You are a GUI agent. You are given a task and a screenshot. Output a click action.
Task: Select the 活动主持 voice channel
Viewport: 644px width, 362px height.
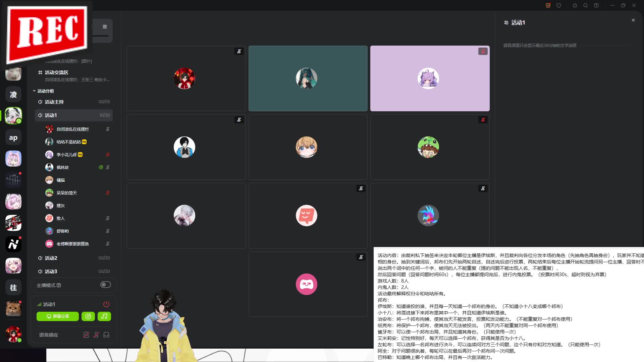click(x=54, y=102)
